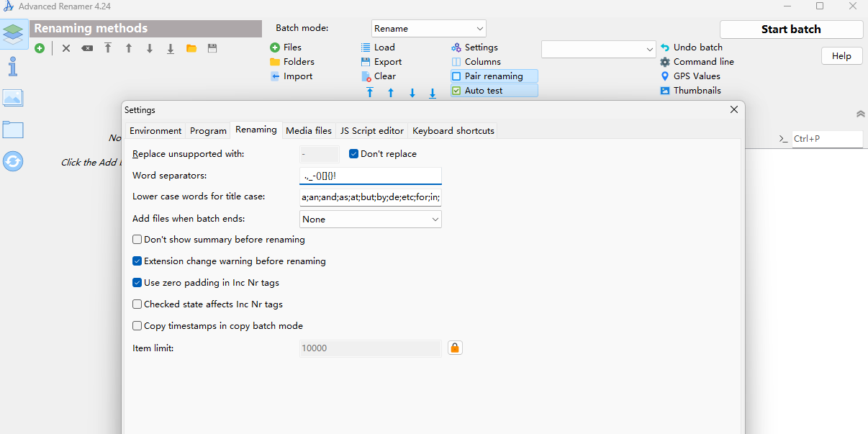The width and height of the screenshot is (868, 434).
Task: Click the Help button
Action: tap(841, 56)
